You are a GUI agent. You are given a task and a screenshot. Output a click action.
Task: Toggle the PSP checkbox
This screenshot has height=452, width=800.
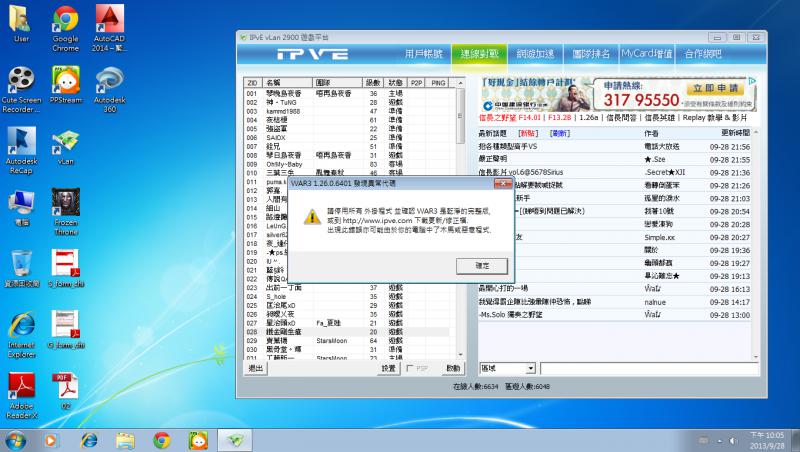[x=411, y=369]
